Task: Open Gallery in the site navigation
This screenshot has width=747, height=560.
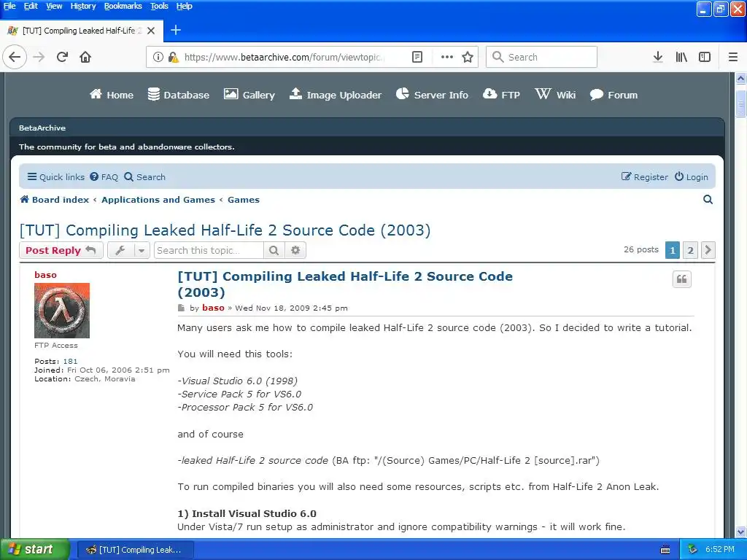Action: (249, 95)
